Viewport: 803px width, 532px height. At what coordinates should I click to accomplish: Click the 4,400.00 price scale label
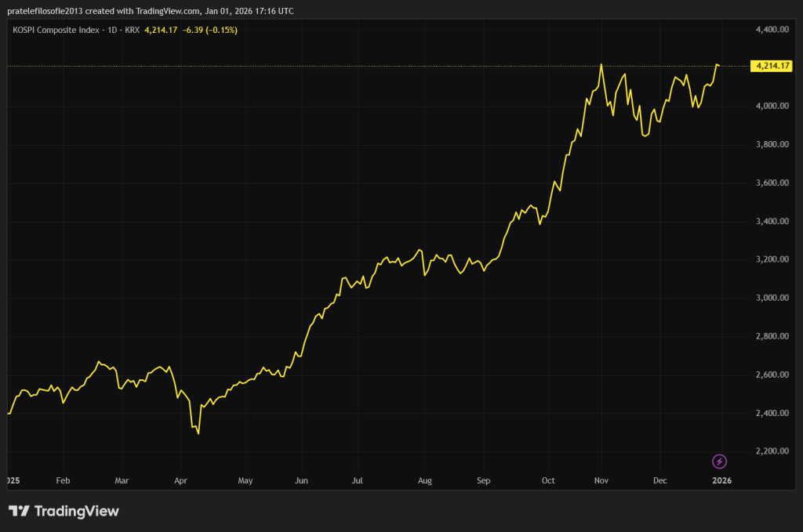771,29
